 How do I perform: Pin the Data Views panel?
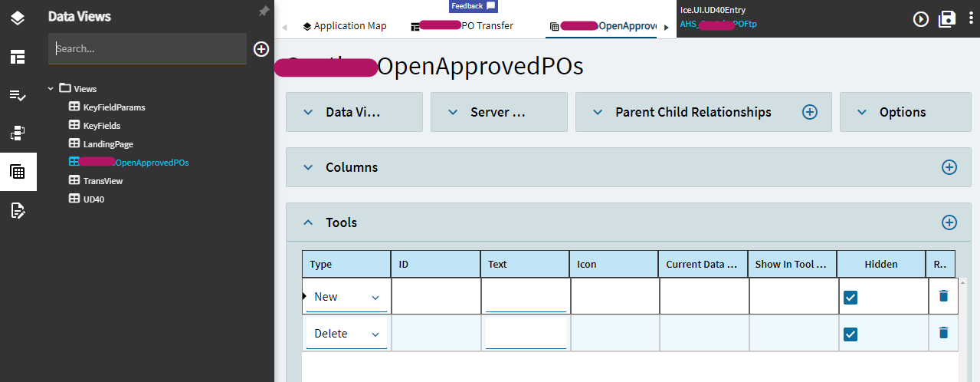(264, 12)
